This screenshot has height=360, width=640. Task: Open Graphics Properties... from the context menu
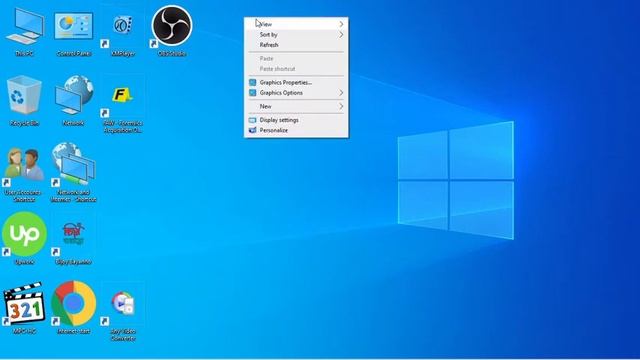(296, 82)
